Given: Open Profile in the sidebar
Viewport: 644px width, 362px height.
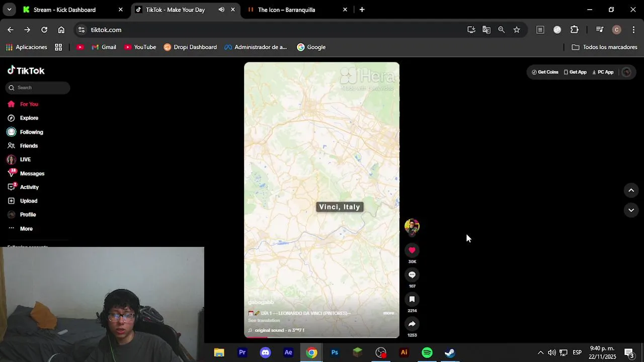Looking at the screenshot, I should coord(22,215).
